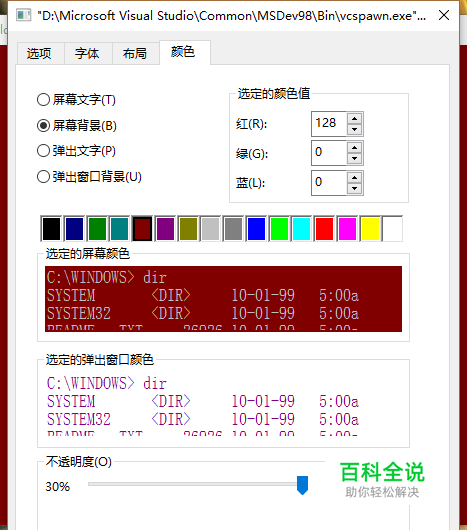Select the 屏幕背景(B) radio button

tap(77, 125)
